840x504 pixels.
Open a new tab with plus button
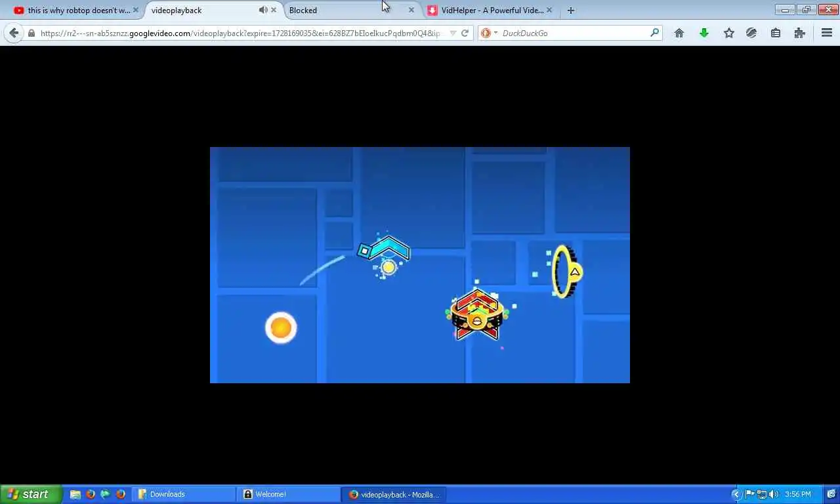pyautogui.click(x=571, y=10)
